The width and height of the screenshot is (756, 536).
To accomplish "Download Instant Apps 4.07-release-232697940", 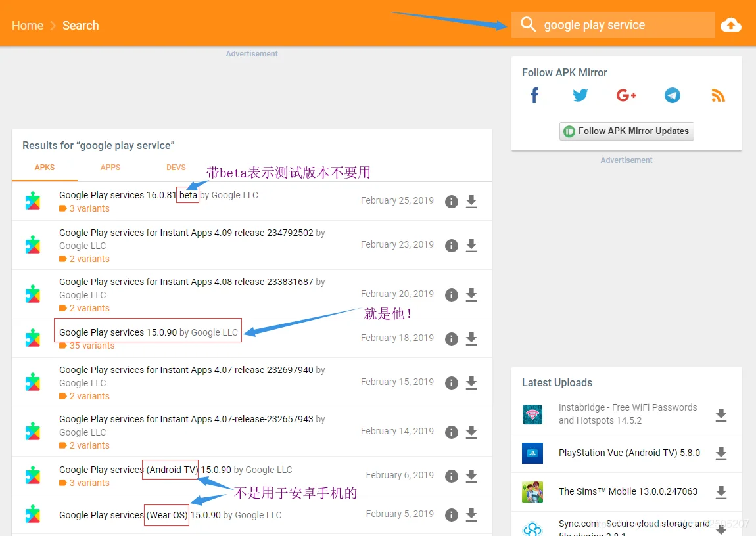I will click(x=471, y=383).
